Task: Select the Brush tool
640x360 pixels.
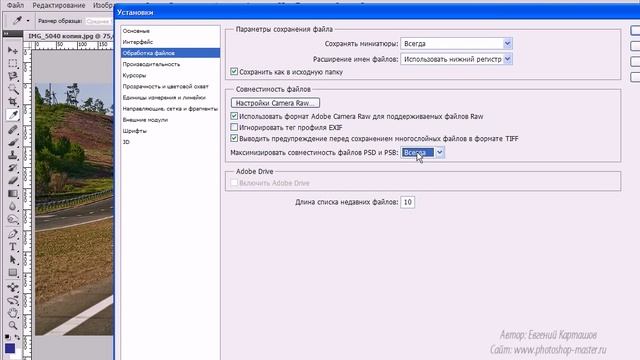Action: point(13,142)
